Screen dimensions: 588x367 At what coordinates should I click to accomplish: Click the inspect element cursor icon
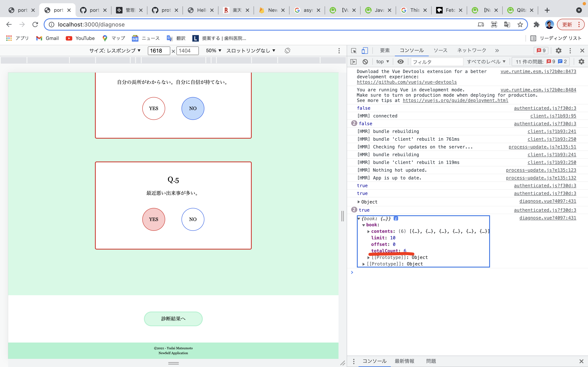(354, 51)
